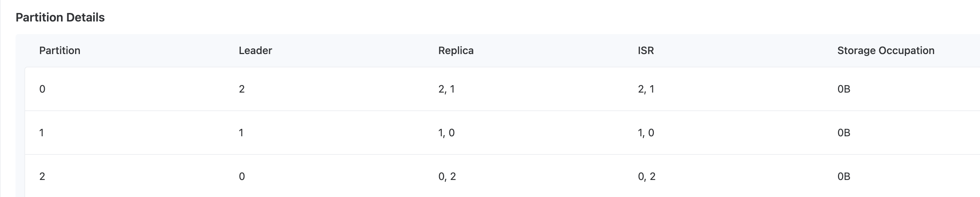The height and width of the screenshot is (197, 980).
Task: Click the Partition column header
Action: coord(60,51)
